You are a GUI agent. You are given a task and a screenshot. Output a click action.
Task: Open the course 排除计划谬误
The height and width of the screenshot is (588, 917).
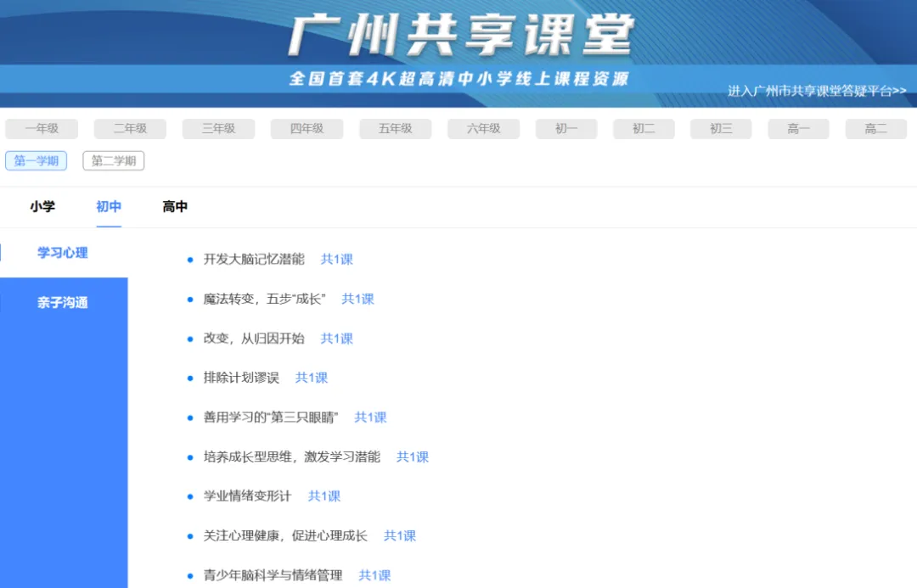pos(241,378)
